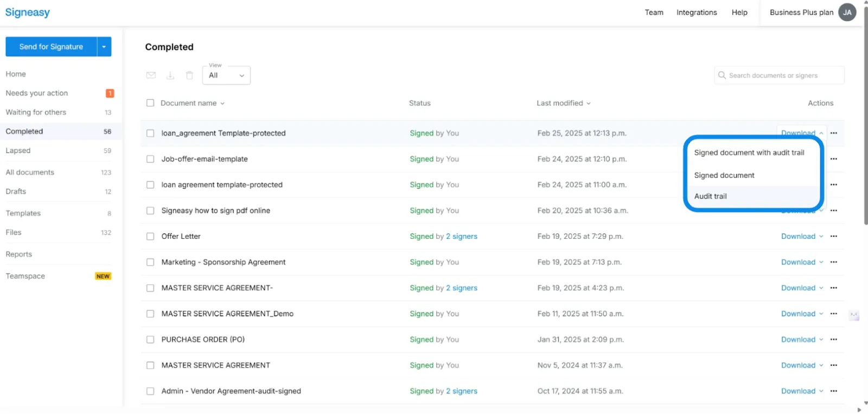Click the NEW badge next to Teamspace

(103, 276)
